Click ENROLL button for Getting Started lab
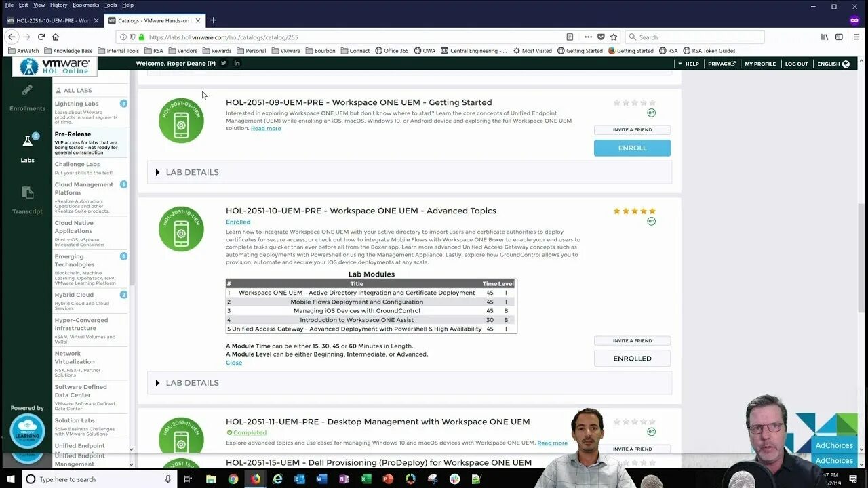This screenshot has width=868, height=488. (x=632, y=148)
